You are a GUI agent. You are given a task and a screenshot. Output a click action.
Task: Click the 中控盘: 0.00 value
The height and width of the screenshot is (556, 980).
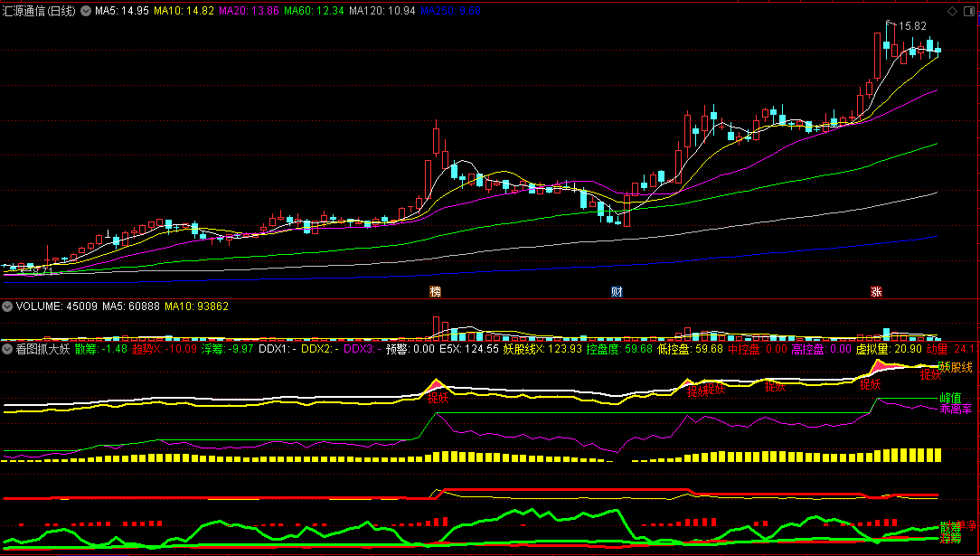(x=758, y=349)
